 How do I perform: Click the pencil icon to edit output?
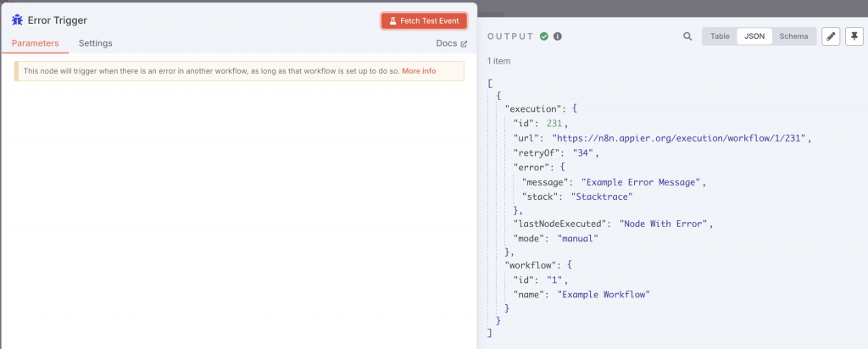coord(831,36)
